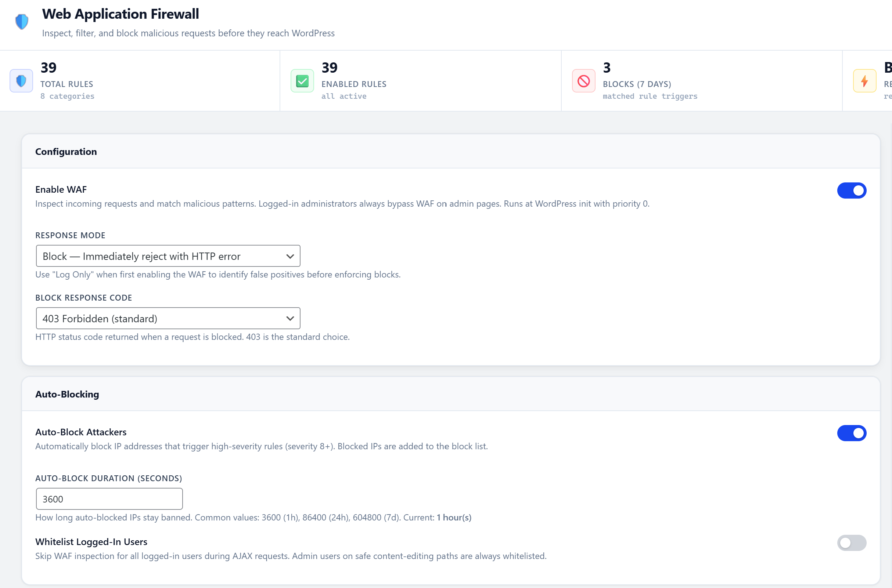Click the chevron on Response Mode dropdown
Viewport: 892px width, 588px height.
click(290, 256)
